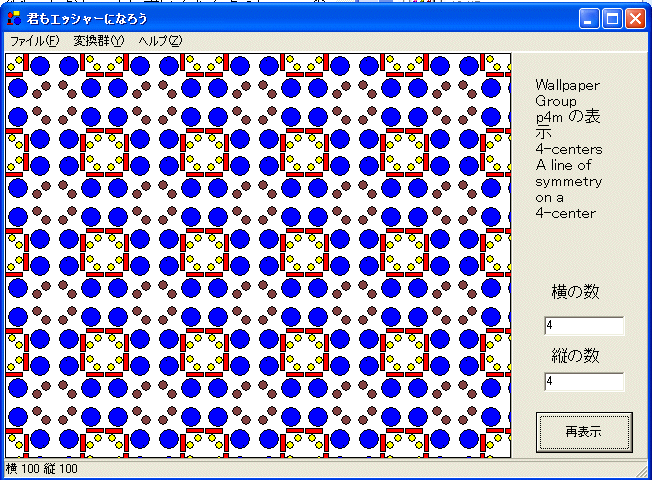Click the window title 君もエッシャーになろう
The image size is (652, 480).
tap(87, 19)
